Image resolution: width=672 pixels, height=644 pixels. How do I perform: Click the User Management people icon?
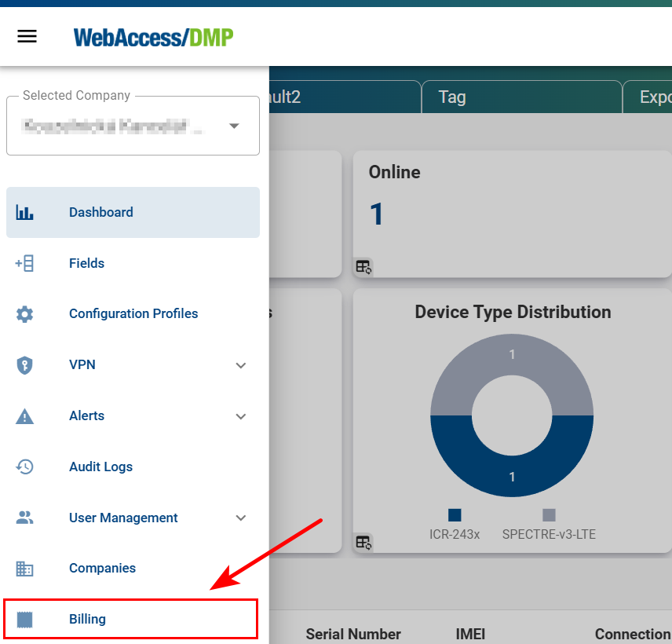click(x=24, y=518)
